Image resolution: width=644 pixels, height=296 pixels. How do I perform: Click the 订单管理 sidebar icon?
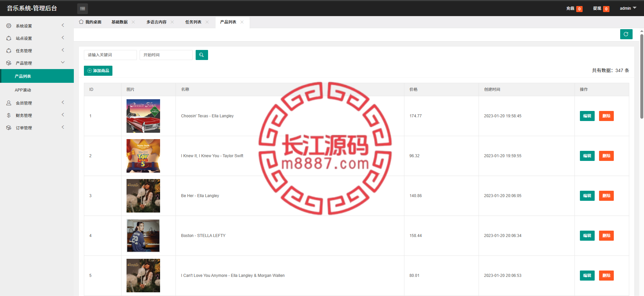click(9, 128)
